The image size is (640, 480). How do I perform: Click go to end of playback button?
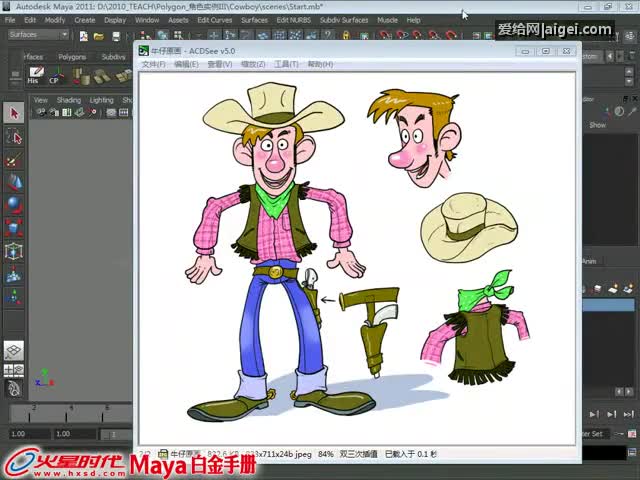[629, 414]
